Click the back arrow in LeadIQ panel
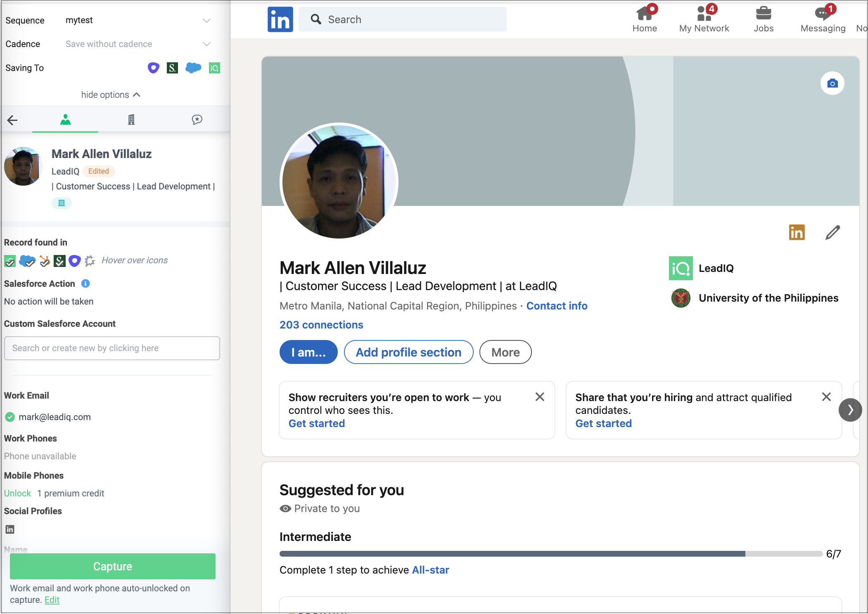Screen dimensions: 868x614 click(x=12, y=120)
